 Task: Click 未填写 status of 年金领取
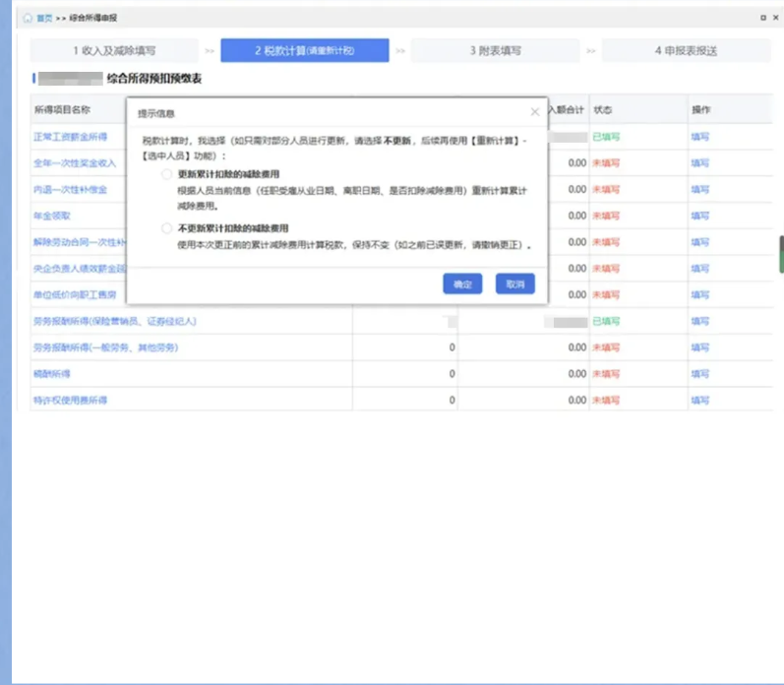point(606,216)
